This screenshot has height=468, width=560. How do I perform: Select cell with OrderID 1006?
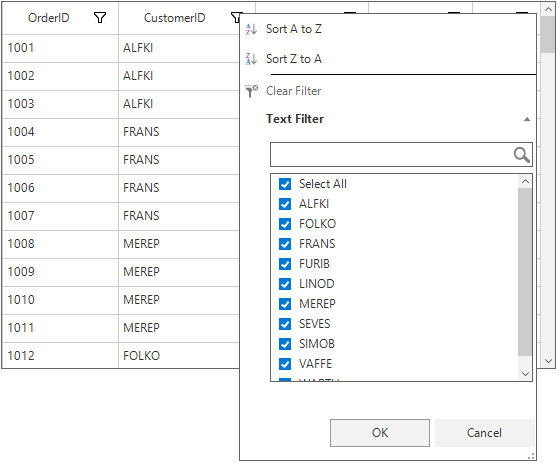coord(60,188)
